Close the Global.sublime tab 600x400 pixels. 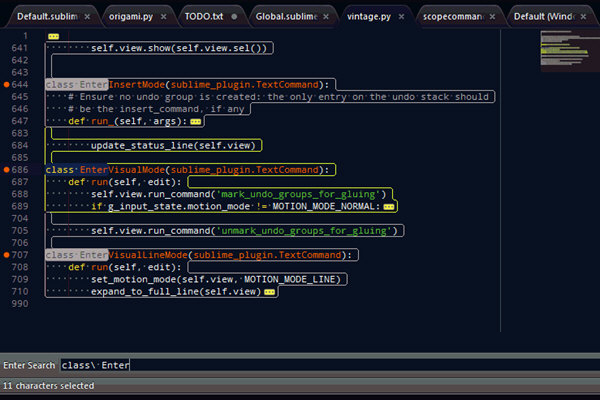click(326, 16)
